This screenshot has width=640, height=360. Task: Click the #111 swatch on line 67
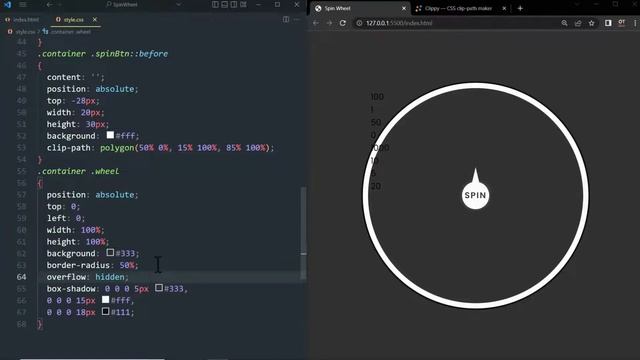(x=105, y=311)
